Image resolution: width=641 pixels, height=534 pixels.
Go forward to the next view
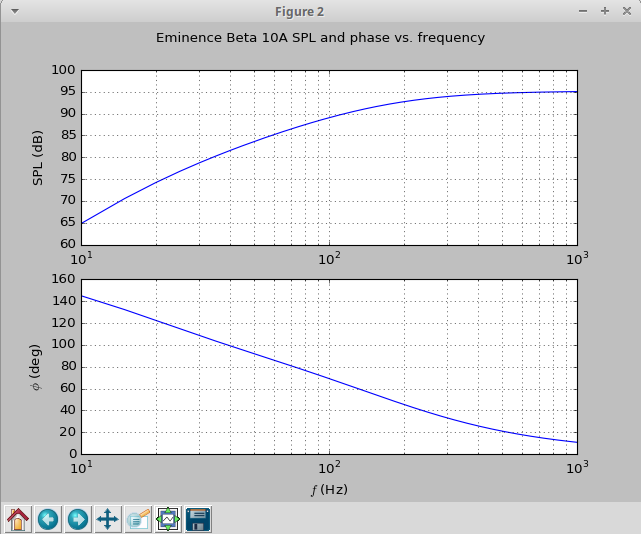tap(78, 519)
